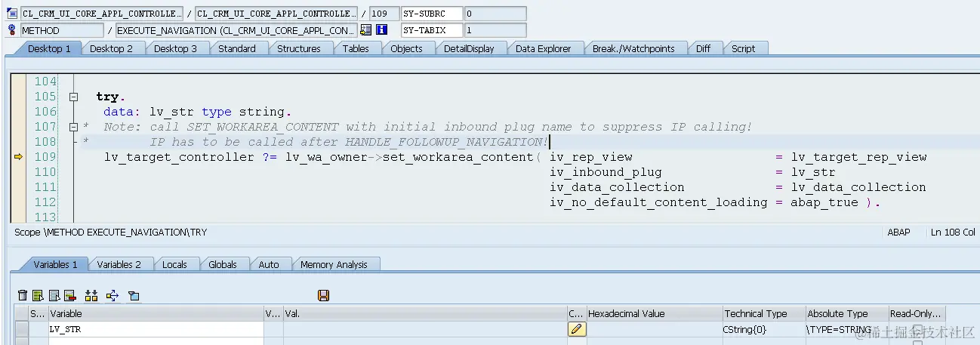Click the Variable column header
980x345 pixels.
tap(156, 313)
